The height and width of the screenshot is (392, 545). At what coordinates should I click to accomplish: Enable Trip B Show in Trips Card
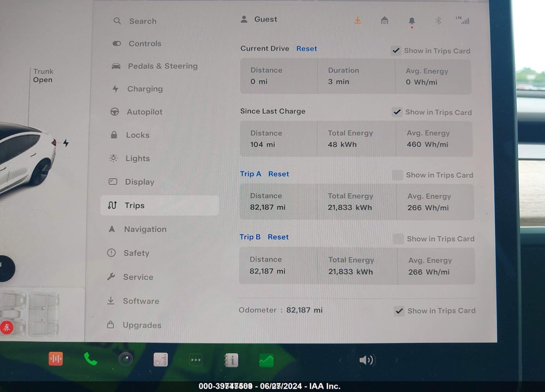[x=398, y=239]
